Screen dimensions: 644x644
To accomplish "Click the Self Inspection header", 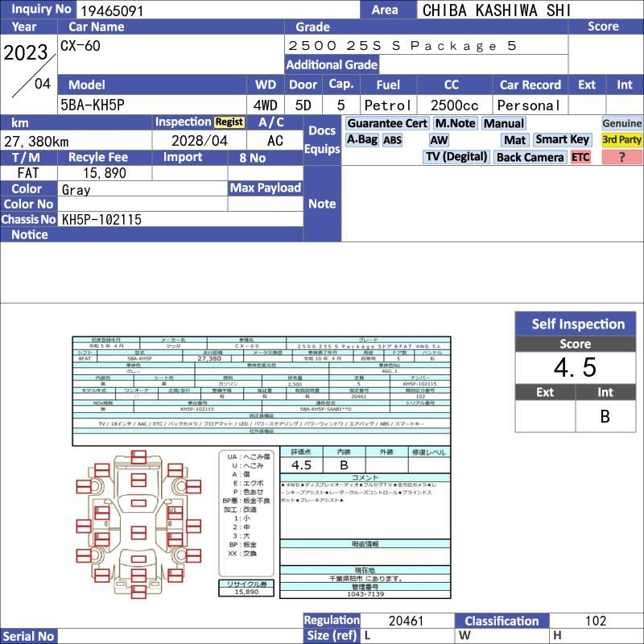I will 576,324.
